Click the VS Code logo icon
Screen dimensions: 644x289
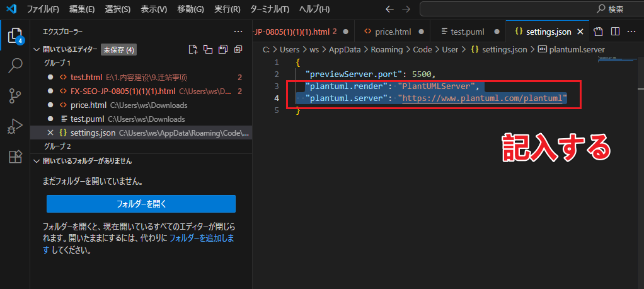[x=11, y=9]
